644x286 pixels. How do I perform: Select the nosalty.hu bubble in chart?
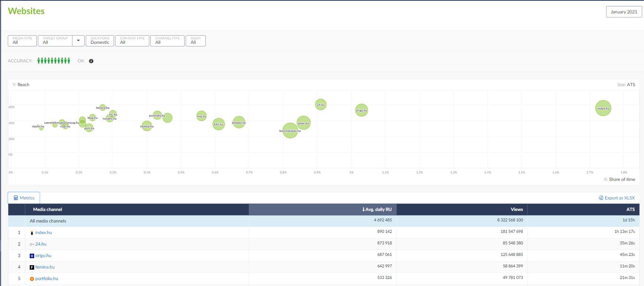[x=110, y=118]
